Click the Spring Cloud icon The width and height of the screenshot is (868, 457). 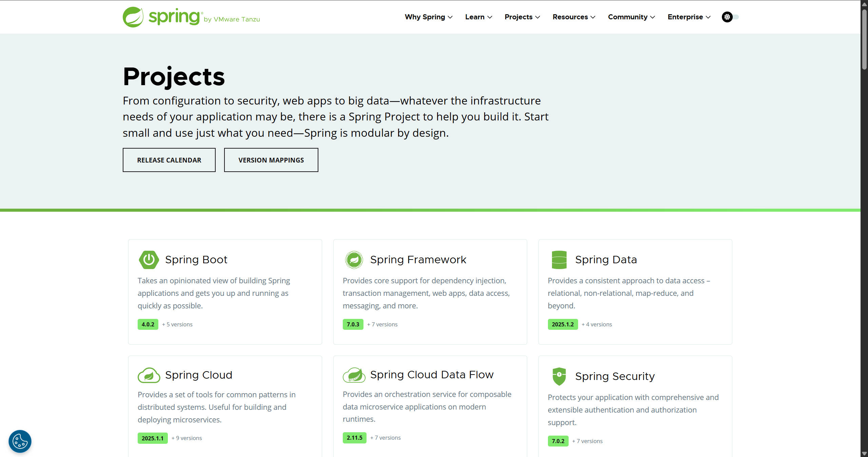click(x=149, y=375)
